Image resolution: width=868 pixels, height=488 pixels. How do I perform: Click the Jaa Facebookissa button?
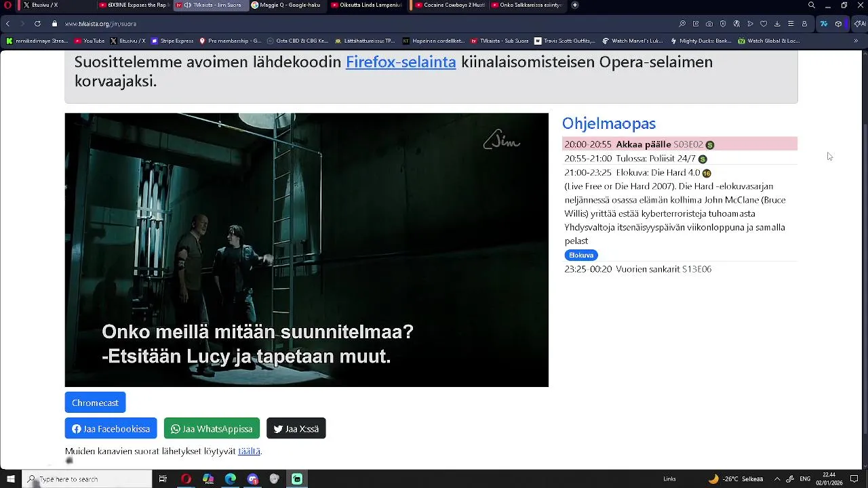[x=111, y=428]
